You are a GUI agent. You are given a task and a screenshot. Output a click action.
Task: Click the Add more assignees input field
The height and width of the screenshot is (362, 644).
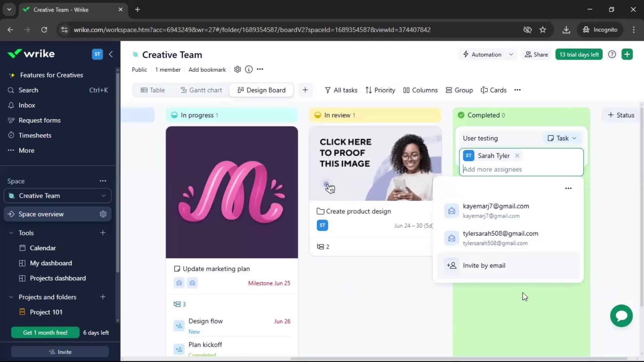click(x=522, y=169)
